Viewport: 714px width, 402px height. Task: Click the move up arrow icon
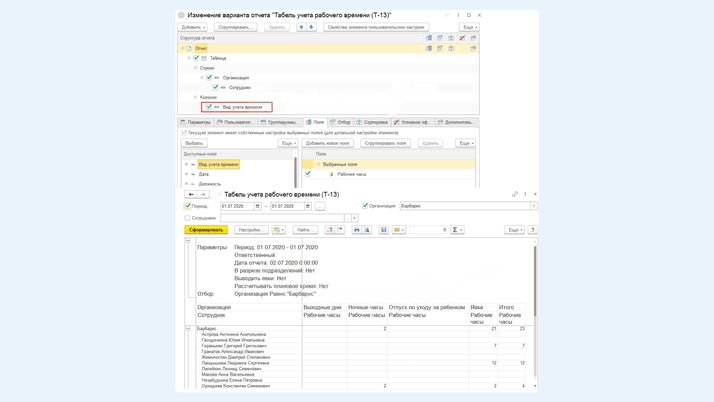pyautogui.click(x=301, y=27)
